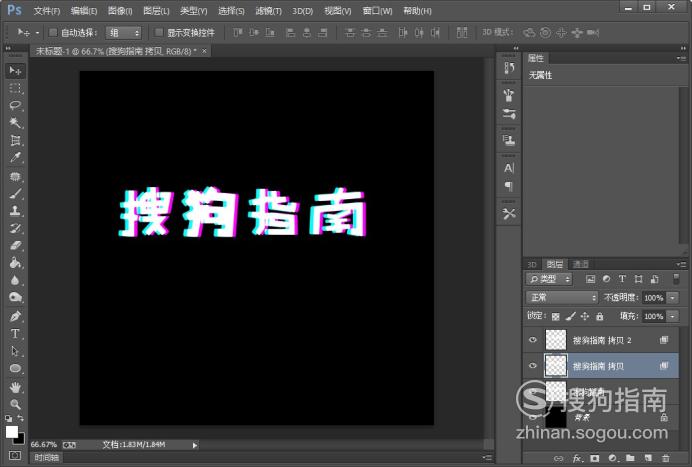The height and width of the screenshot is (467, 692).
Task: Open the History panel icon
Action: pos(509,68)
